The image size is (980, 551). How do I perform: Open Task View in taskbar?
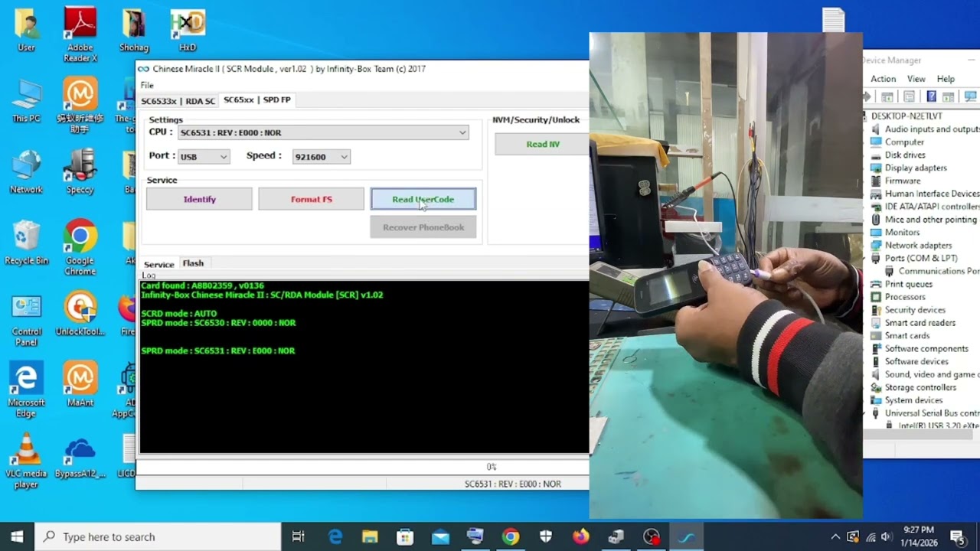click(299, 536)
